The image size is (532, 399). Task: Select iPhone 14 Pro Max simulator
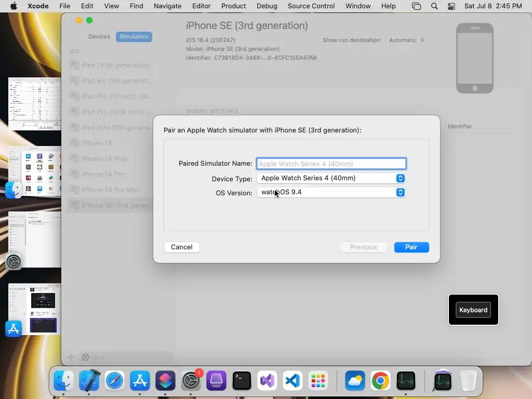111,190
